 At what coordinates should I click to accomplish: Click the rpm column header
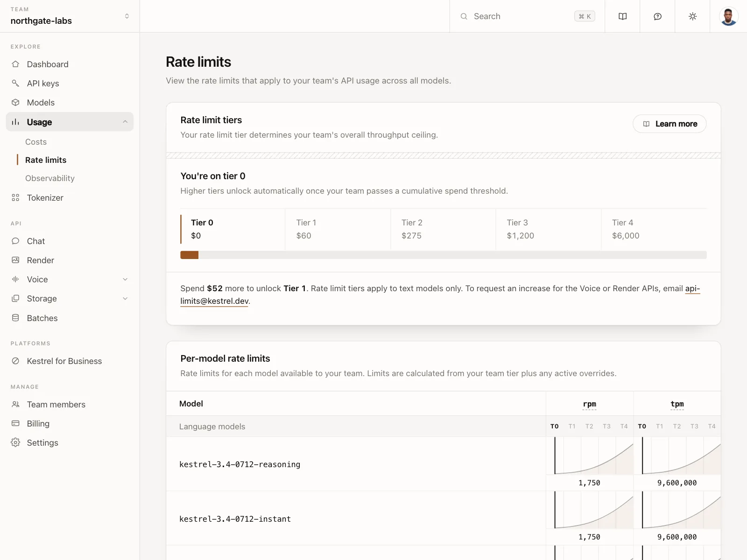(x=590, y=404)
